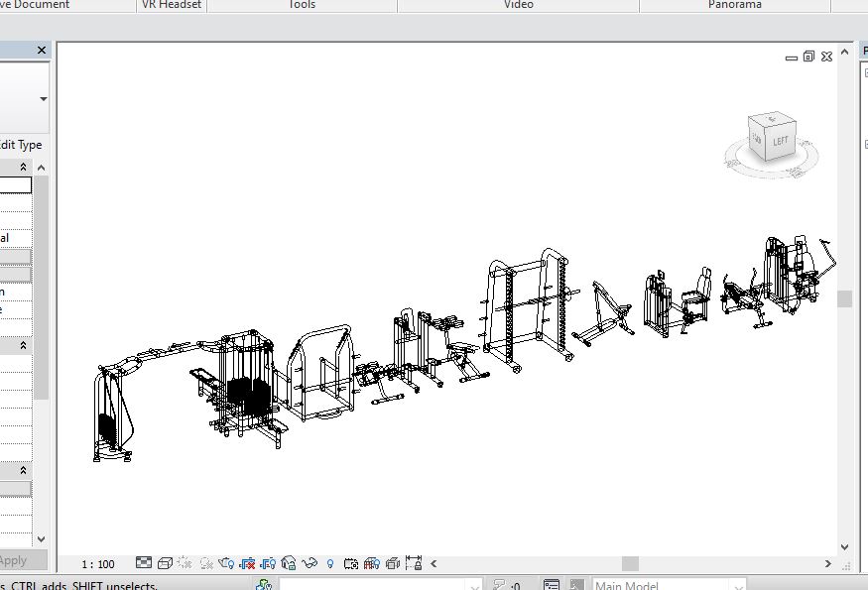Viewport: 868px width, 590px height.
Task: Activate Reveal Hidden Elements lightbulb icon
Action: [330, 563]
